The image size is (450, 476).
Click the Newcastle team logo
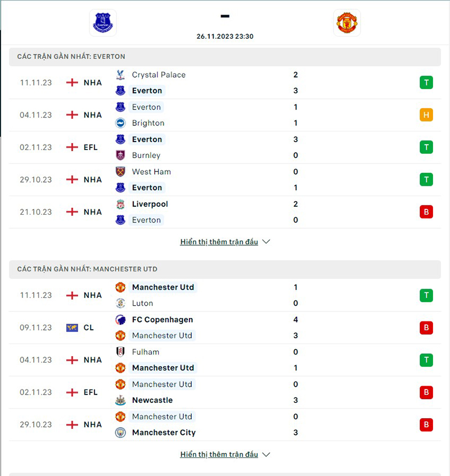tap(120, 400)
